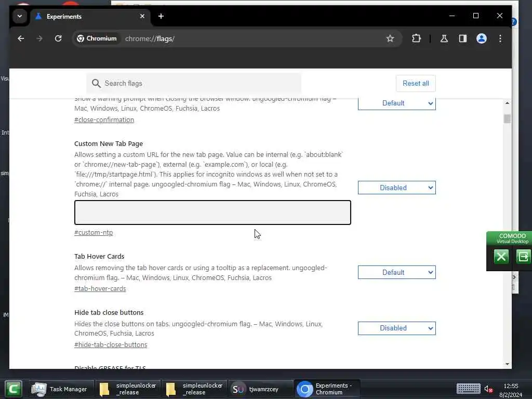This screenshot has height=399, width=532.
Task: Click the Comodo Virtual Desktop X button
Action: click(501, 257)
